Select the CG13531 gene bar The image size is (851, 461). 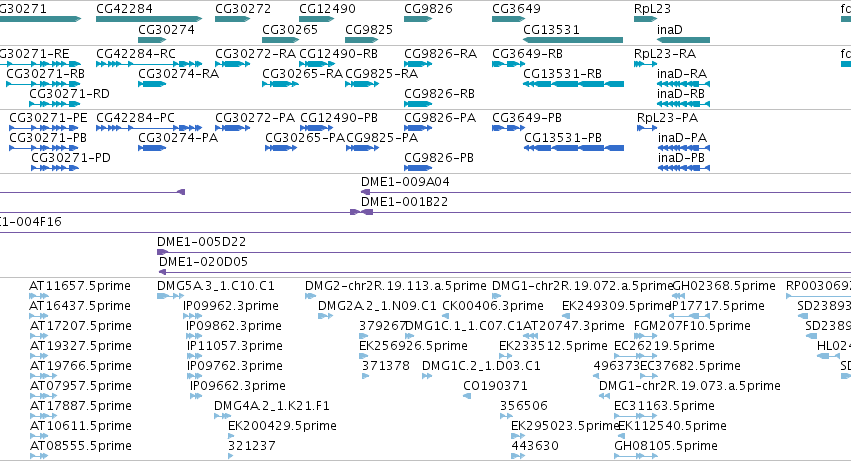tap(573, 40)
